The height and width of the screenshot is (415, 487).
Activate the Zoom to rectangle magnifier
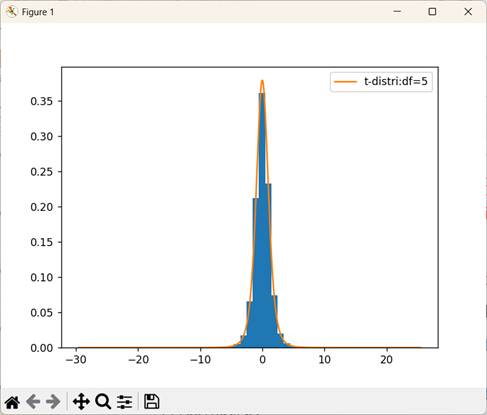103,402
